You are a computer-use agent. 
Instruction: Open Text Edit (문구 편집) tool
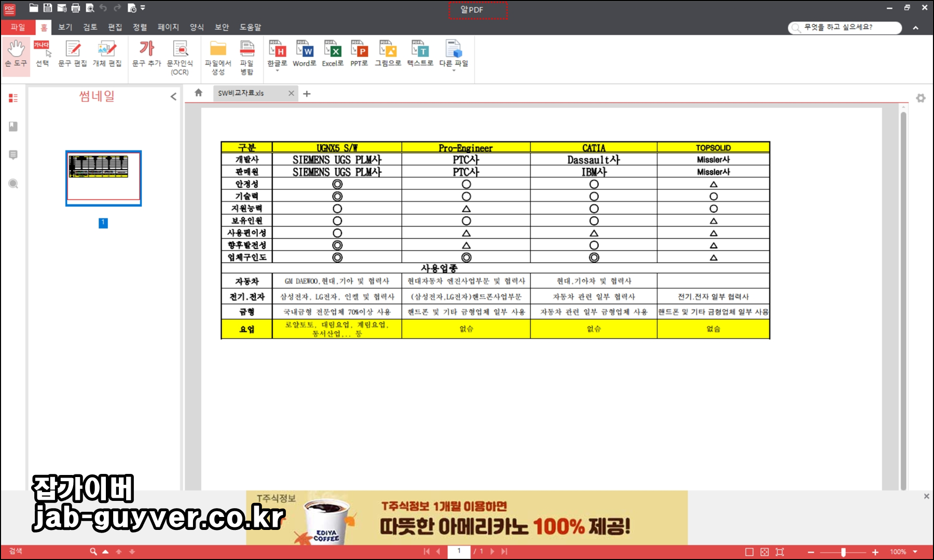pos(73,54)
